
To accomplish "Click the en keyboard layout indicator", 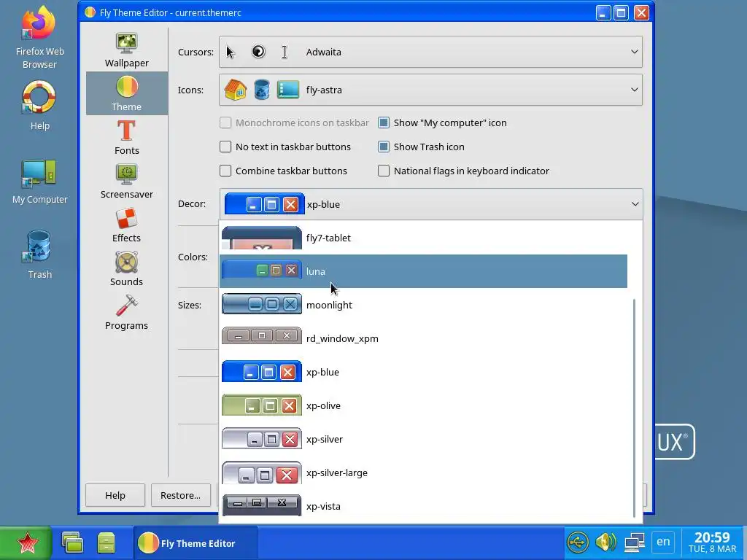I will (x=663, y=542).
